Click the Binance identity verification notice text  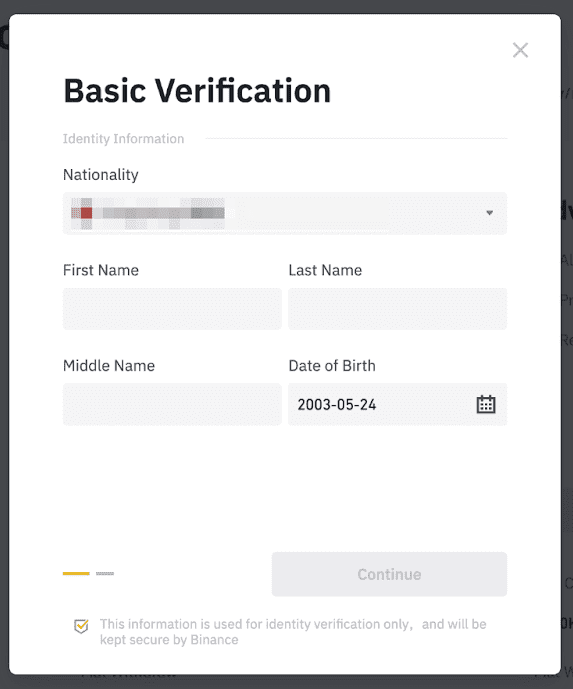[293, 632]
